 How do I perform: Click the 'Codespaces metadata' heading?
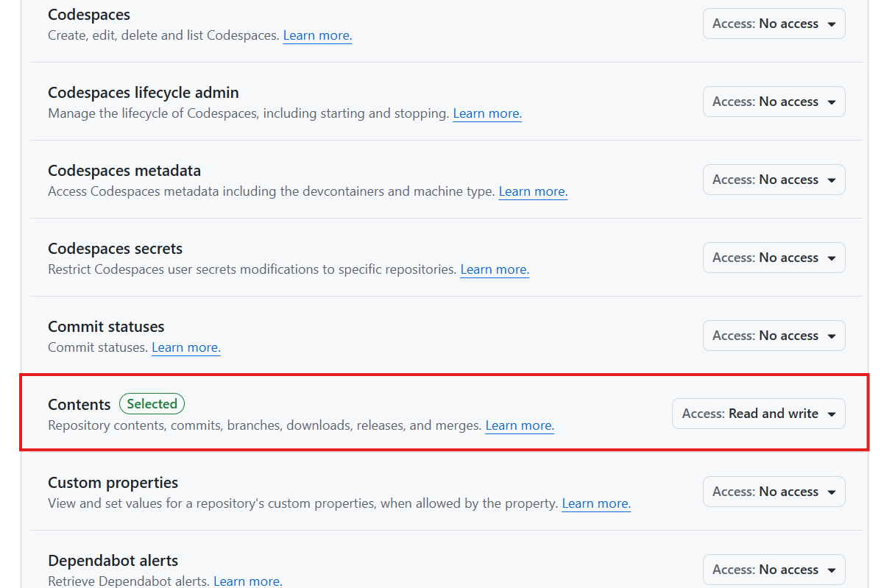pos(124,171)
